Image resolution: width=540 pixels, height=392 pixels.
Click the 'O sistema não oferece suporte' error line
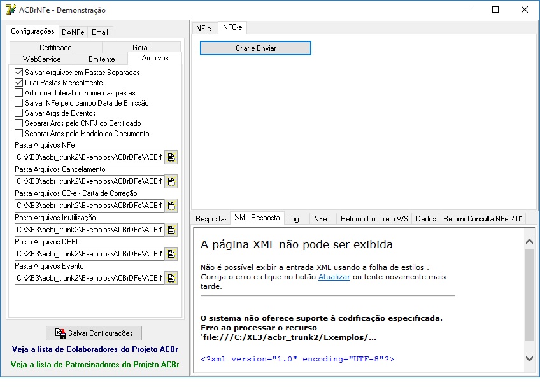[322, 318]
